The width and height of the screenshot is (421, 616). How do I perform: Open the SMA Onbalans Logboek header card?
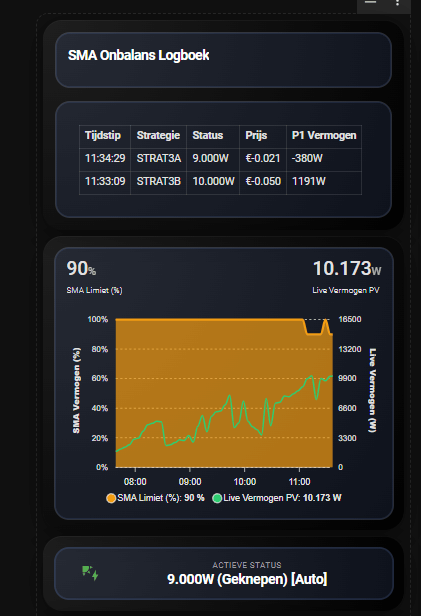click(x=223, y=60)
